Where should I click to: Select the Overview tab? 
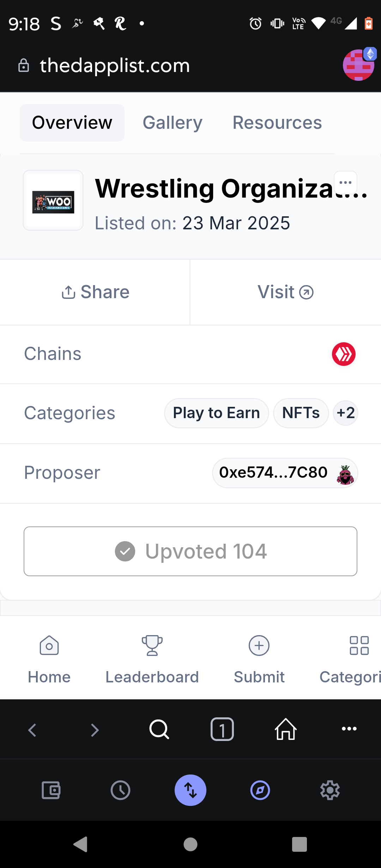[72, 123]
